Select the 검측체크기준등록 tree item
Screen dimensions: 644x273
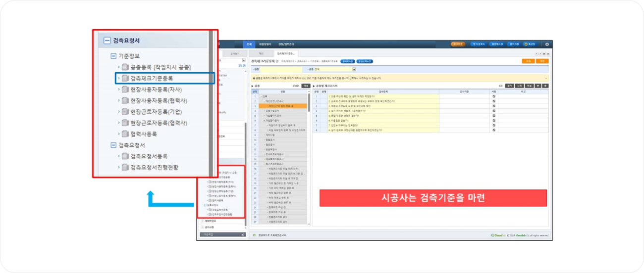coord(151,78)
